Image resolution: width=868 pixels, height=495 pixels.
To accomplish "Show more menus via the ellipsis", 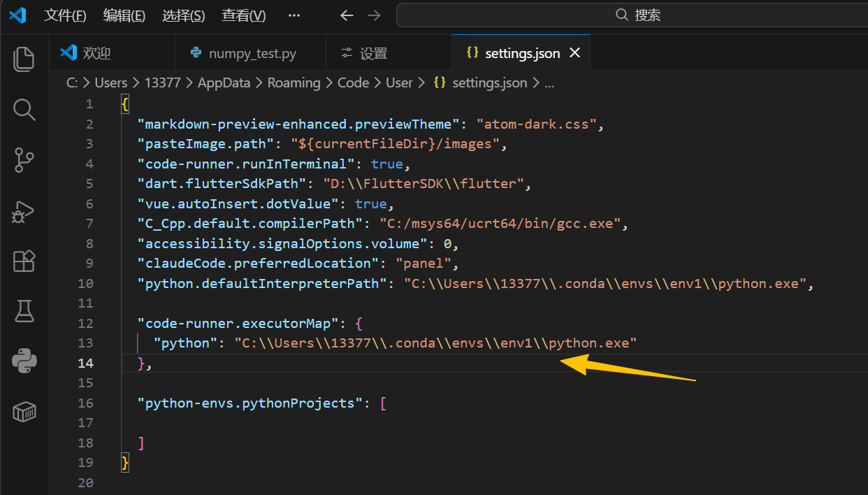I will pyautogui.click(x=294, y=15).
